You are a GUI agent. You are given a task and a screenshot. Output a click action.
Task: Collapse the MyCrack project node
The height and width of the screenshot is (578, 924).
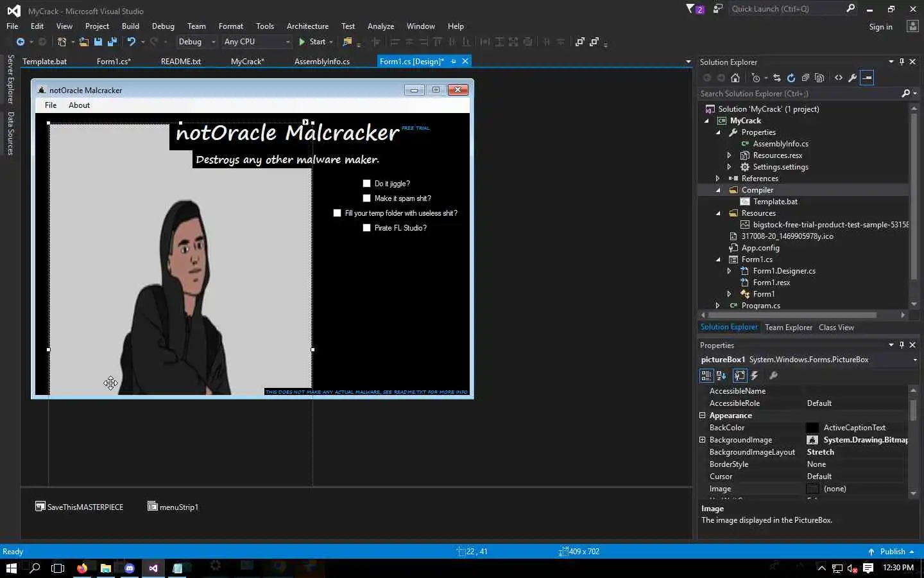[706, 121]
